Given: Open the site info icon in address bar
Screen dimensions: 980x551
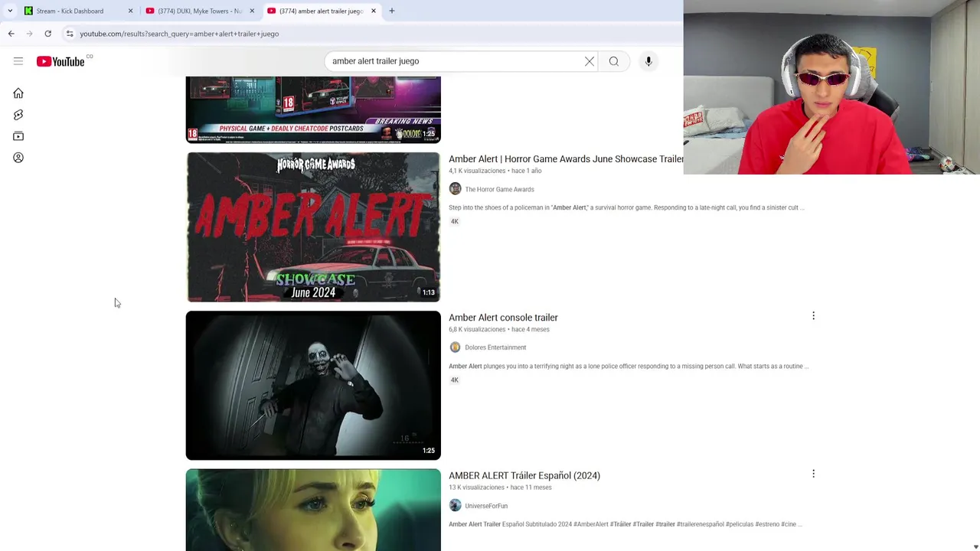Looking at the screenshot, I should [70, 34].
